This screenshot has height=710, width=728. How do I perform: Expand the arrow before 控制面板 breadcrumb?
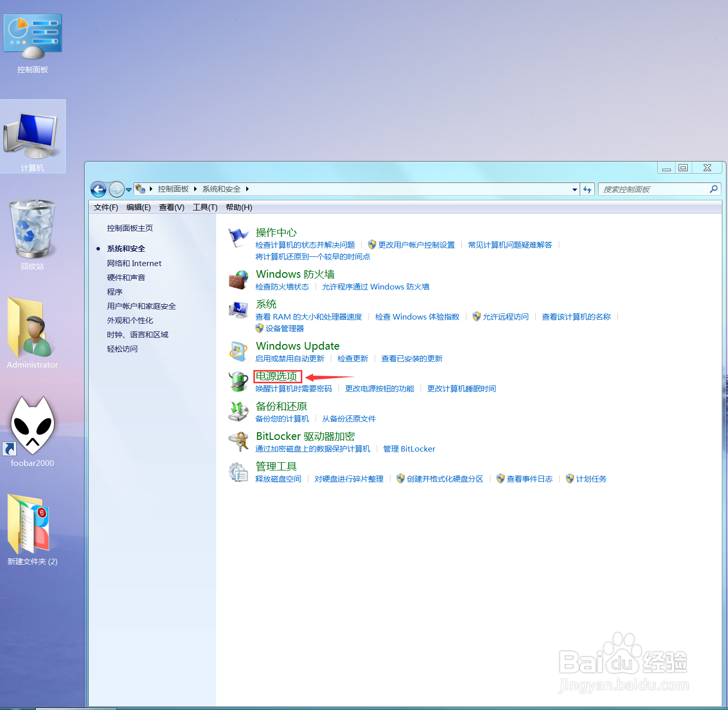tap(151, 189)
